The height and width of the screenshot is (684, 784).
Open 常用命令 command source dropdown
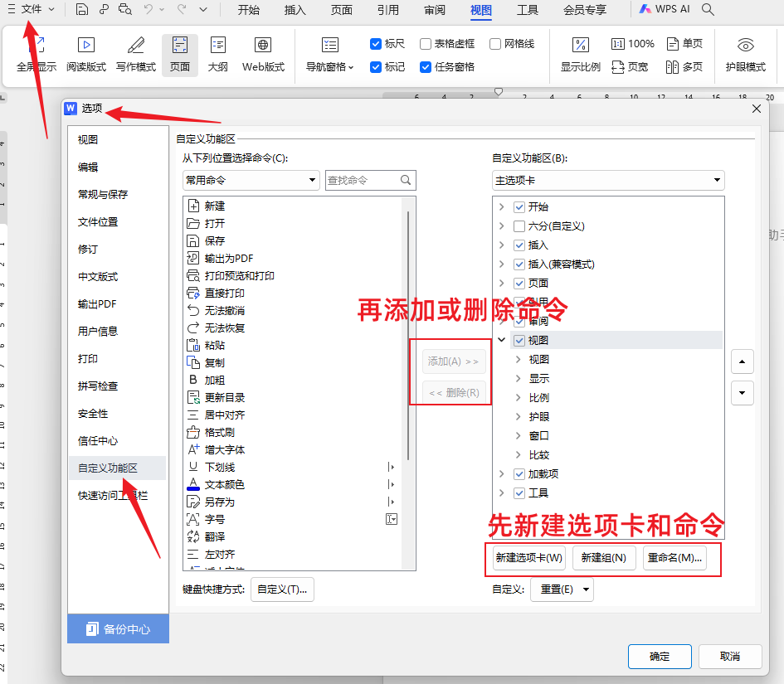(x=251, y=181)
